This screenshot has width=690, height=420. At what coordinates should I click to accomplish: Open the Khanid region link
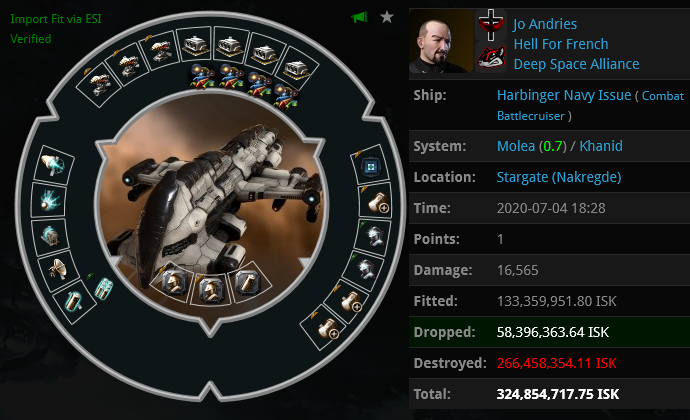tap(601, 146)
